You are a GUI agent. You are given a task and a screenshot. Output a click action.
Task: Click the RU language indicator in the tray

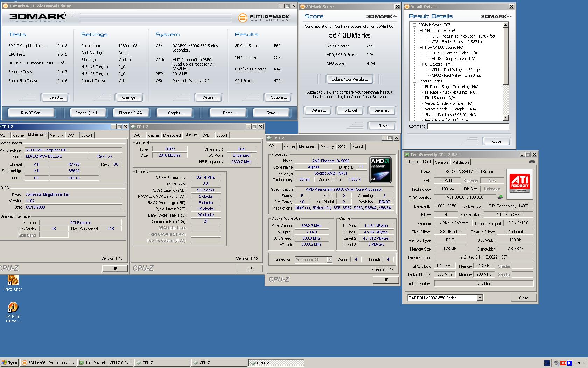(x=547, y=363)
